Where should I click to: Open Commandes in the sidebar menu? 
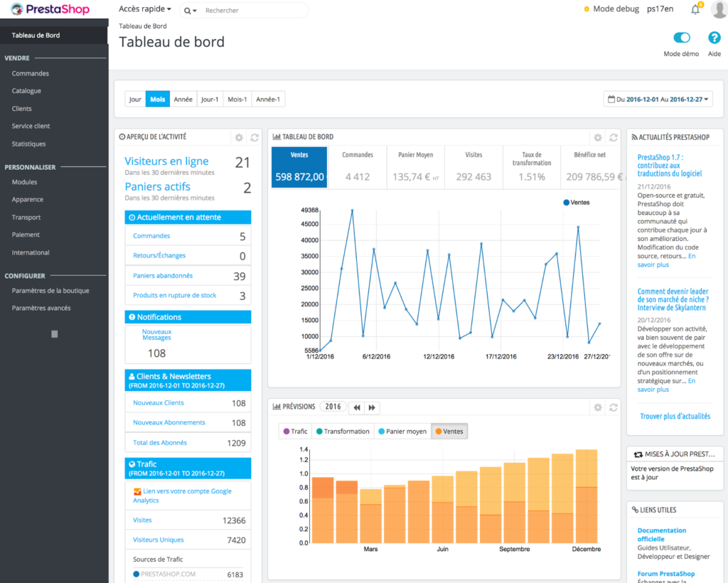pos(31,73)
